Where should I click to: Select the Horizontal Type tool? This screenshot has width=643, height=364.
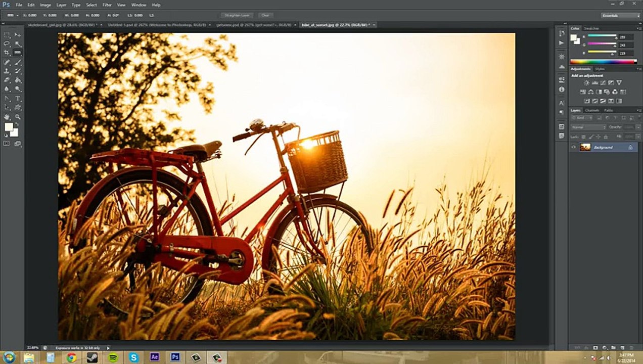point(18,98)
